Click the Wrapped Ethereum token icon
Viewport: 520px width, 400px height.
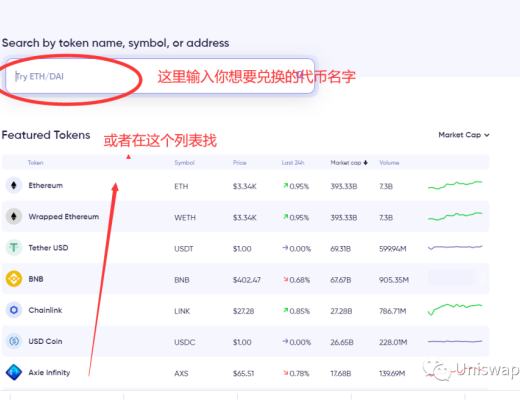pos(14,216)
